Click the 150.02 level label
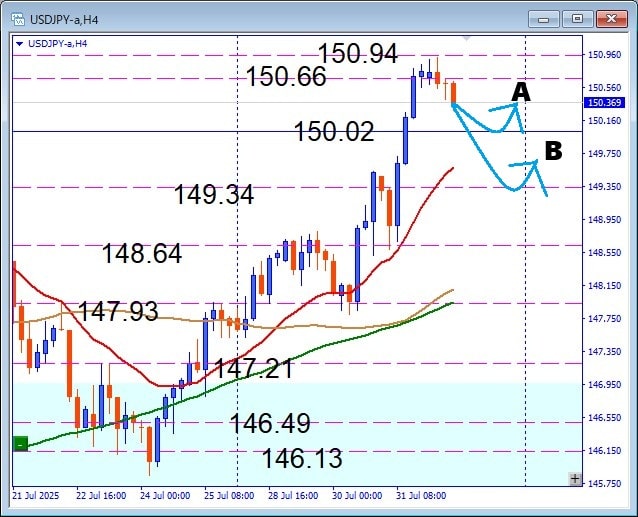Viewport: 638px width, 517px height. [334, 132]
